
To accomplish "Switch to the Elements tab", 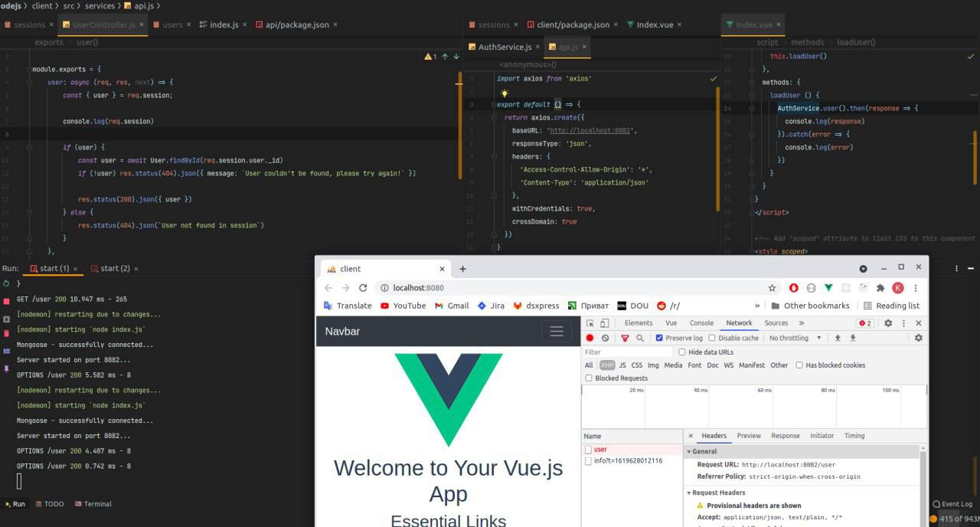I will coord(639,323).
